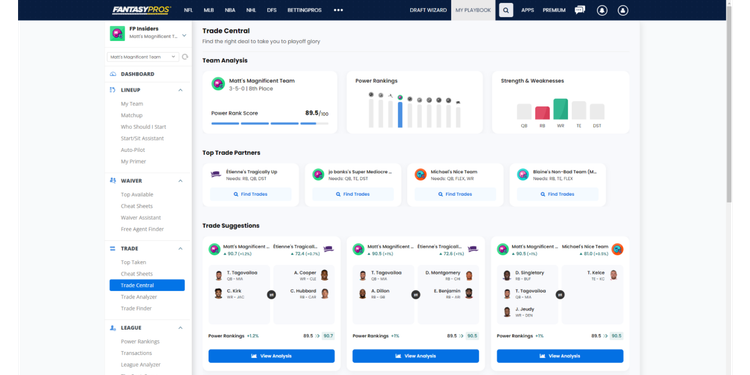Open Power Rankings under League
This screenshot has width=750, height=375.
coord(140,342)
